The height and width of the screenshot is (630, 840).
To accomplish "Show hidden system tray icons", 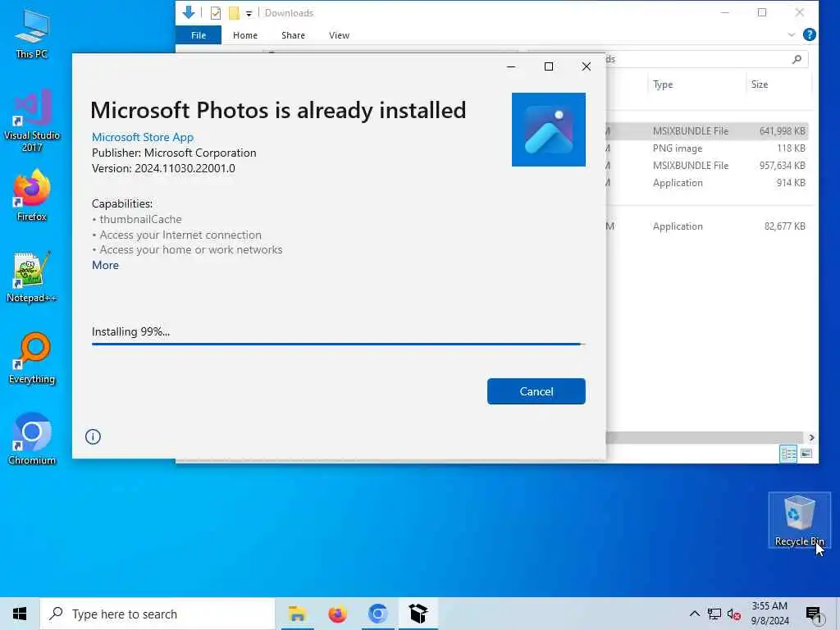I will [694, 614].
